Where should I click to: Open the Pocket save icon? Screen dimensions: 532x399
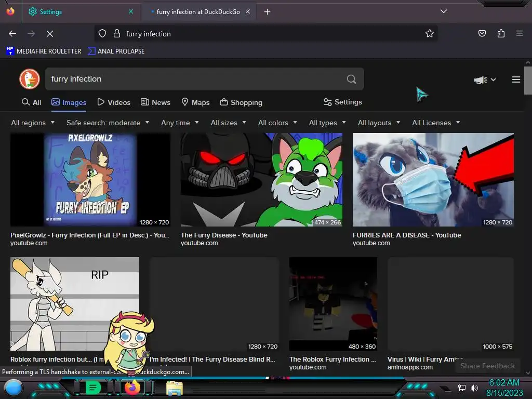click(482, 33)
